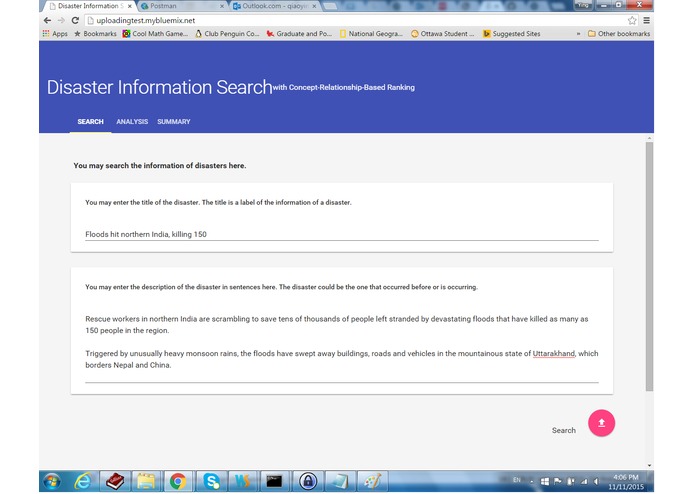
Task: Click the volume speaker tray icon
Action: tap(597, 482)
